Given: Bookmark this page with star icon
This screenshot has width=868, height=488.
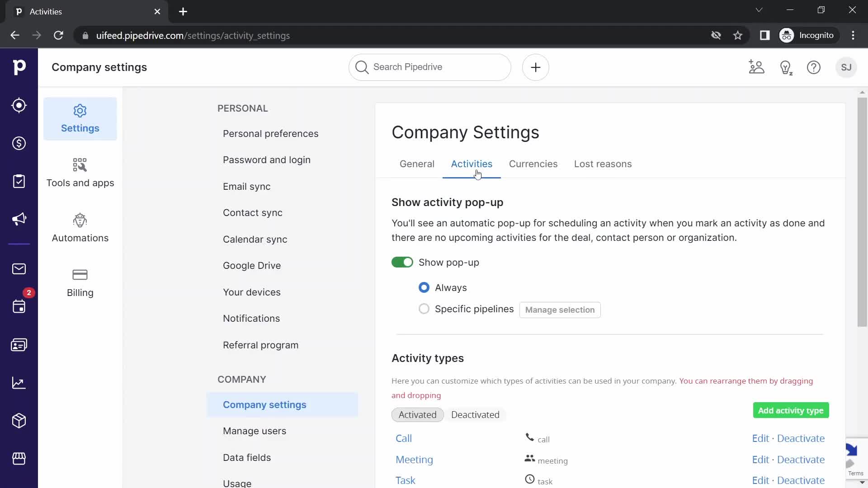Looking at the screenshot, I should pyautogui.click(x=738, y=35).
